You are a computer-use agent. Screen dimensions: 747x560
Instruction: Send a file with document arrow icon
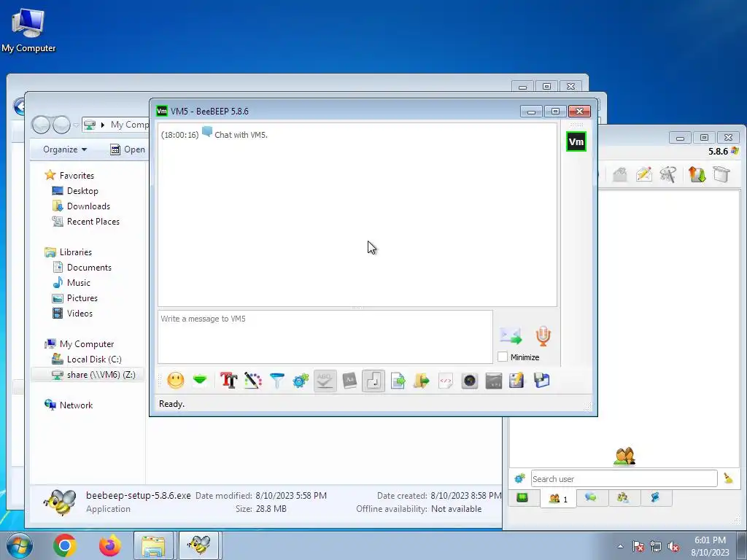pyautogui.click(x=398, y=381)
